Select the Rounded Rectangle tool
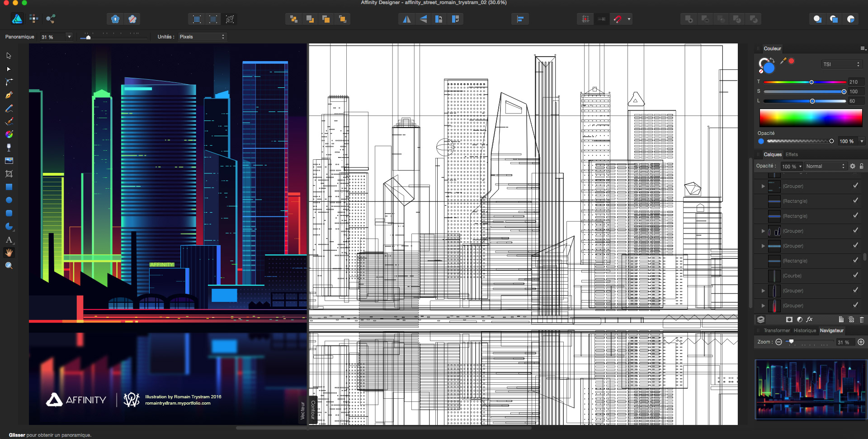The width and height of the screenshot is (868, 439). coord(9,213)
